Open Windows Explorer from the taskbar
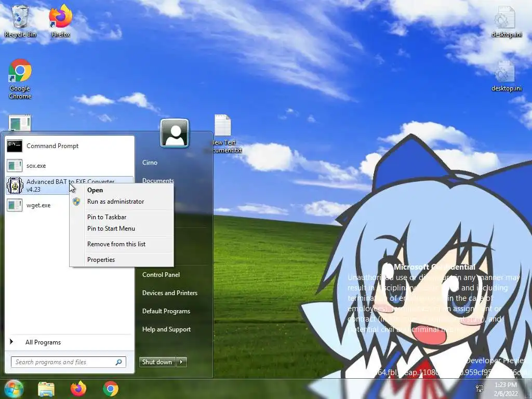This screenshot has width=532, height=399. (x=46, y=389)
